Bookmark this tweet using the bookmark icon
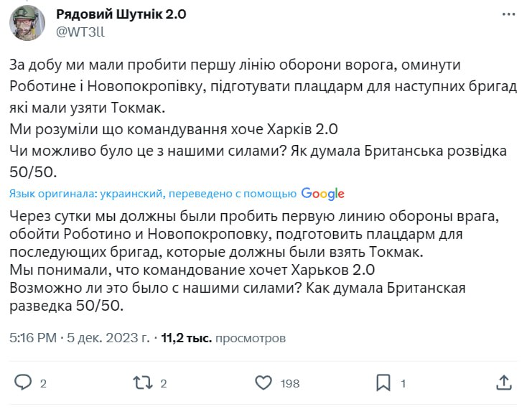Image resolution: width=532 pixels, height=409 pixels. click(x=383, y=382)
